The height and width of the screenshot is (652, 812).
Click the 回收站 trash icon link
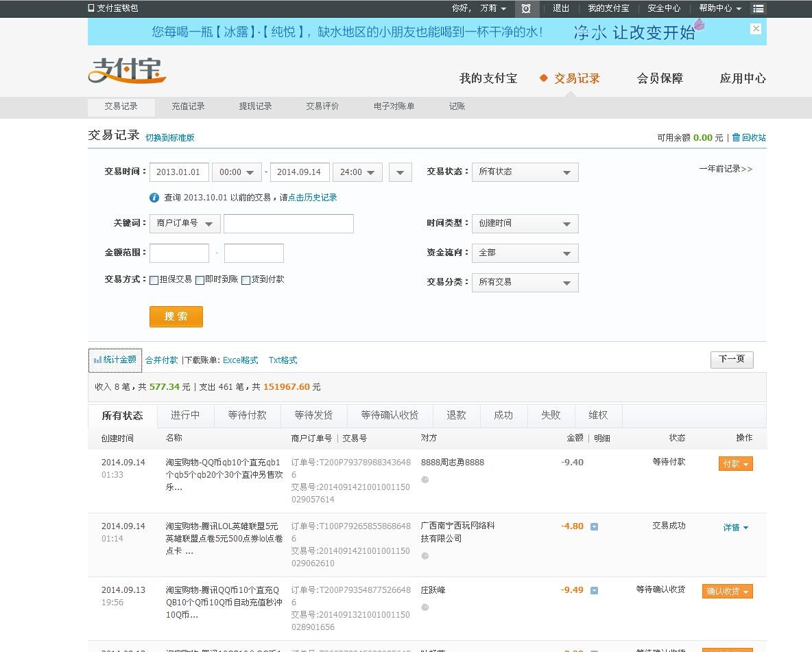click(737, 137)
